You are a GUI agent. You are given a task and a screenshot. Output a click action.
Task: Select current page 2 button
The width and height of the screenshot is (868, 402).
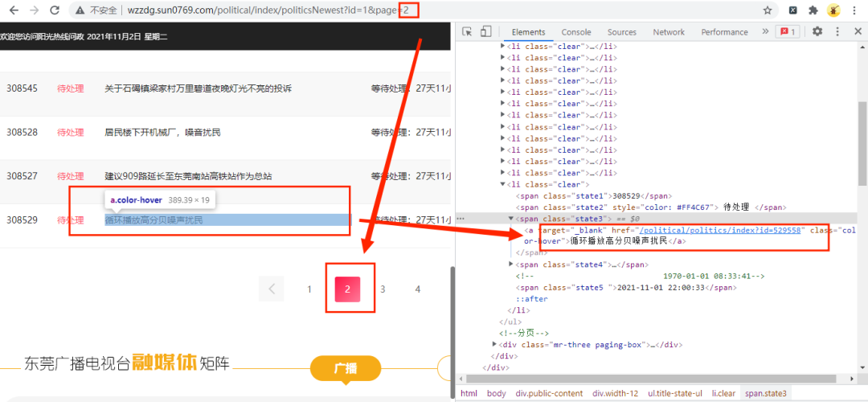348,289
